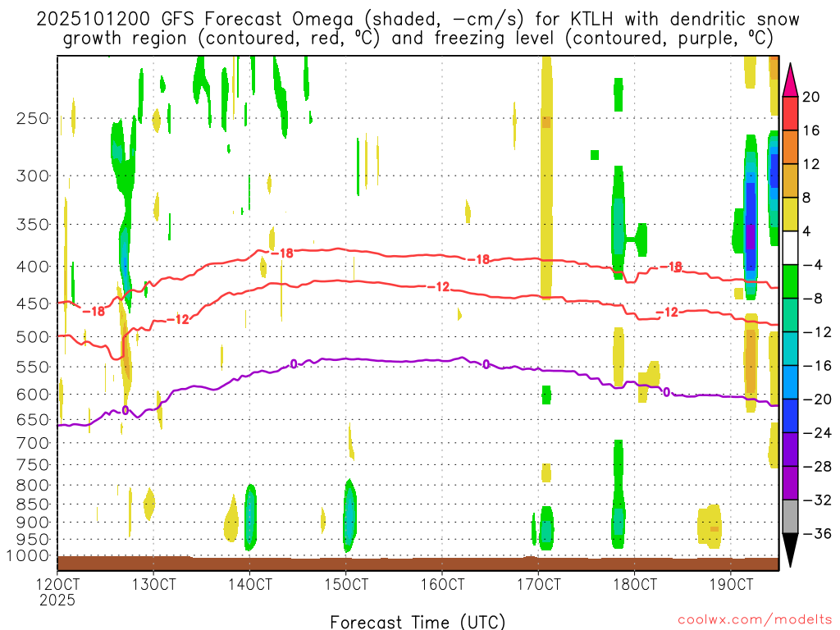Select the 600 pressure level label
840x630 pixels.
coord(32,395)
